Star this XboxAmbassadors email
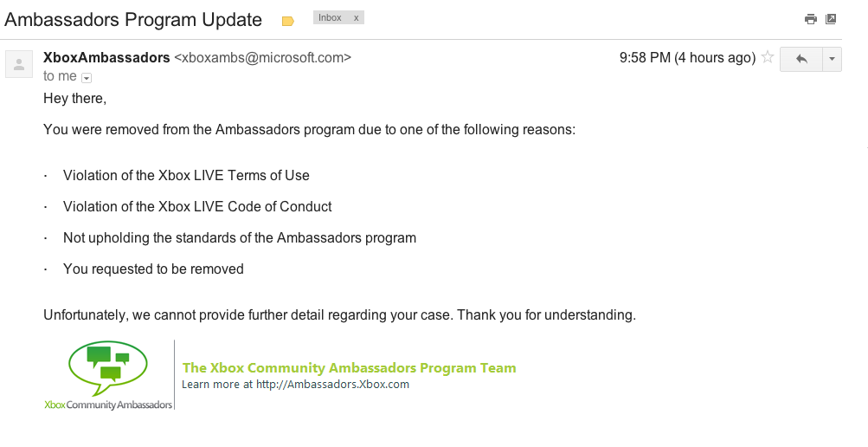The width and height of the screenshot is (868, 447). 767,58
